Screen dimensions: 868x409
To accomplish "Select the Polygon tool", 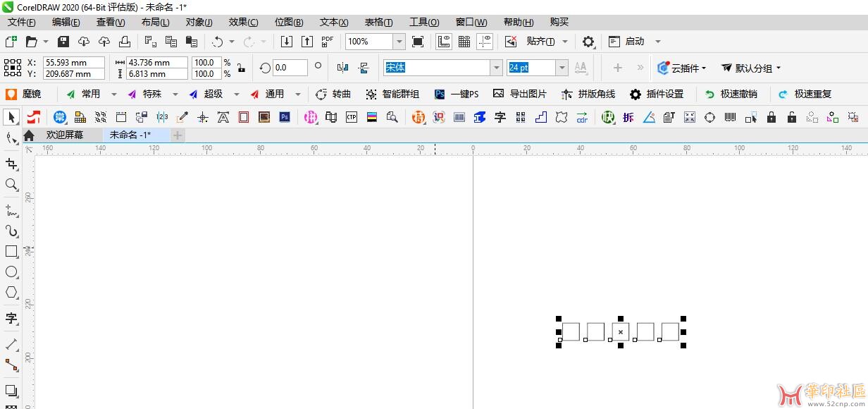I will pos(11,292).
